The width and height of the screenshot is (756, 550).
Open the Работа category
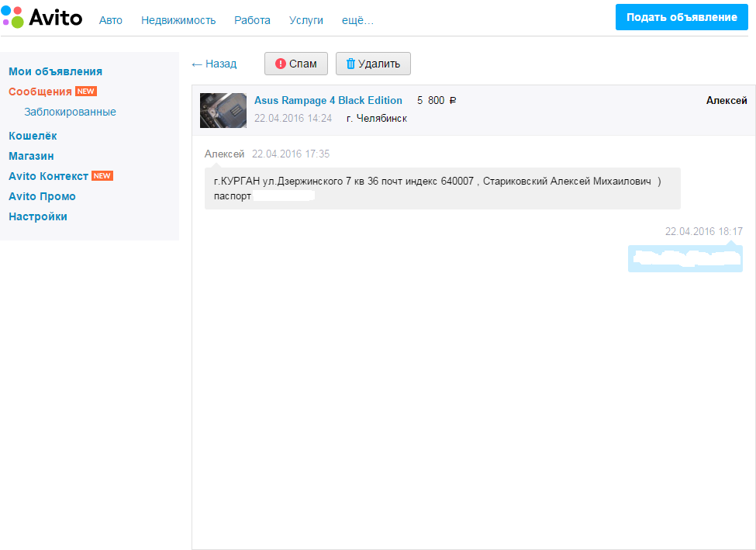(x=252, y=20)
